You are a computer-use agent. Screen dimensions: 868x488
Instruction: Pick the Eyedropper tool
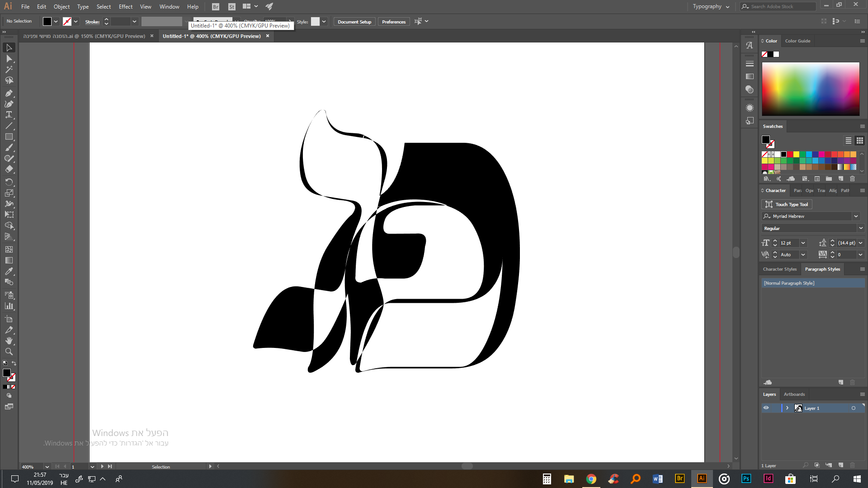point(9,271)
